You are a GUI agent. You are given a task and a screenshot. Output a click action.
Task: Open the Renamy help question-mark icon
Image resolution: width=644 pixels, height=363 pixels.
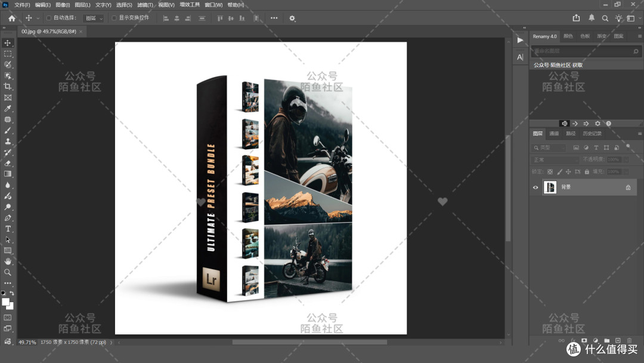point(609,124)
